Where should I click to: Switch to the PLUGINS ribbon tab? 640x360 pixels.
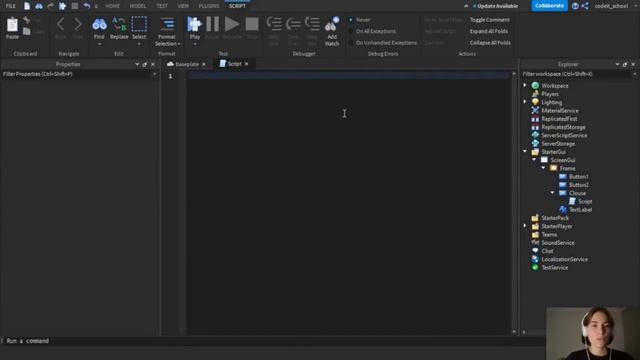(209, 6)
